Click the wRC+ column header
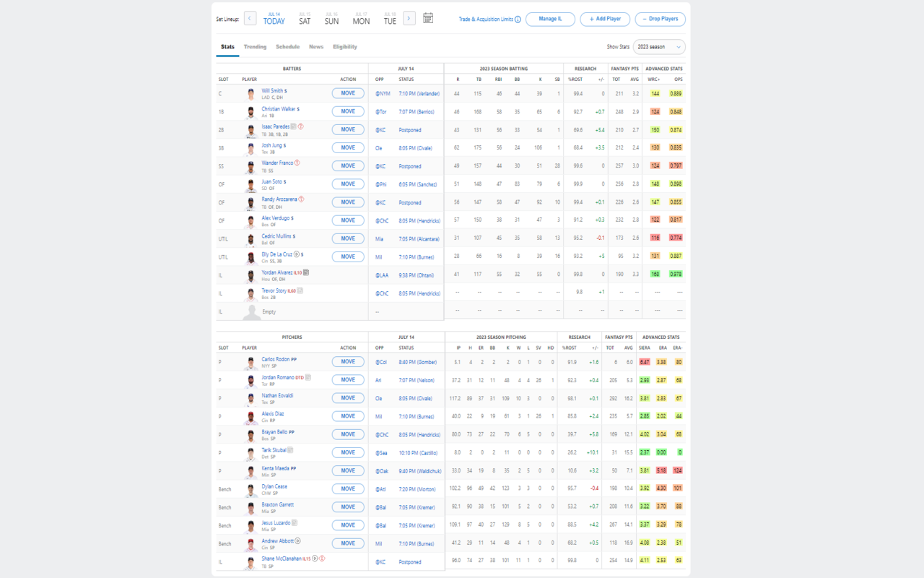 (654, 79)
